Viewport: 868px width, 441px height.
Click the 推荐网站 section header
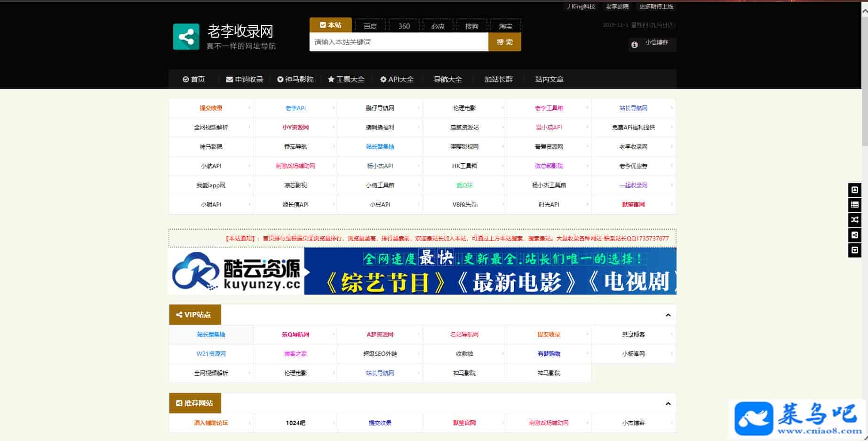pos(195,403)
